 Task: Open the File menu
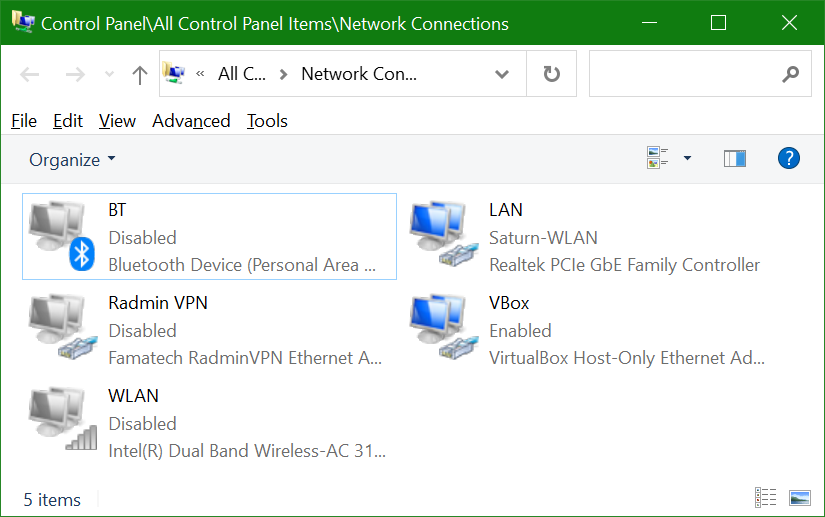pyautogui.click(x=24, y=121)
